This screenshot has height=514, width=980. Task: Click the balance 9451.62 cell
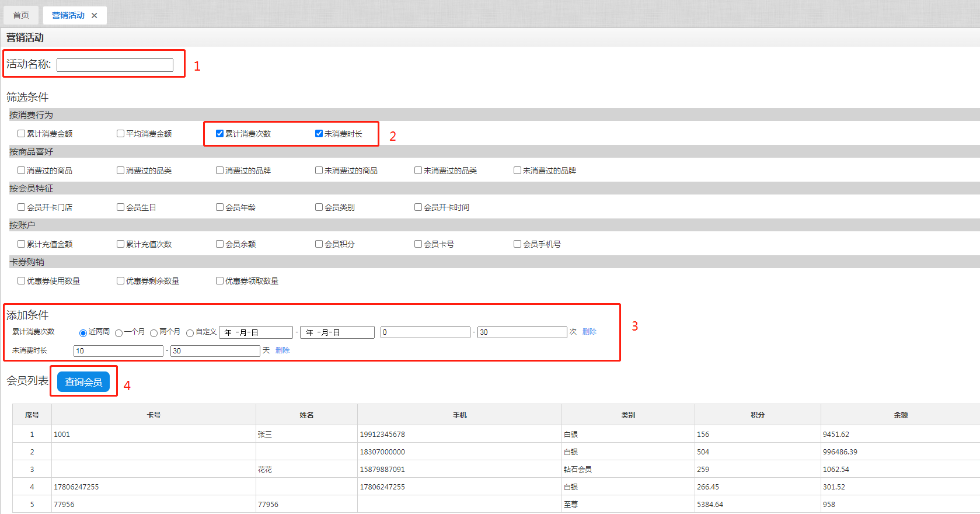click(901, 435)
